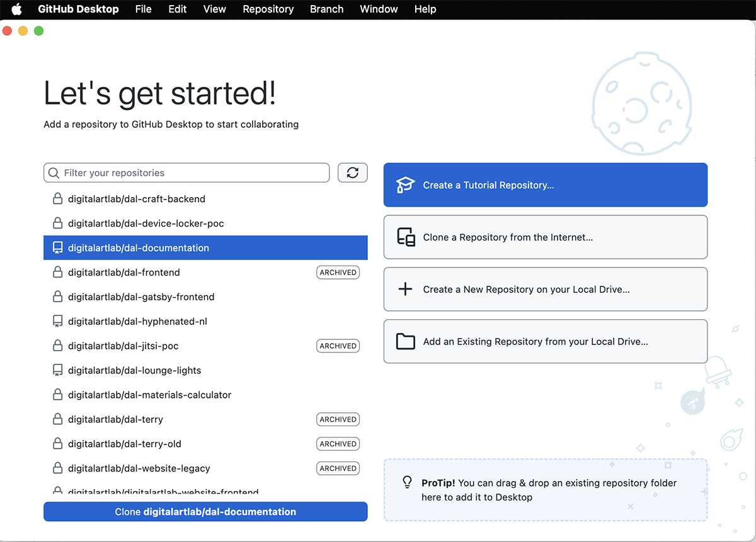Select digitalartlab/dal-documentation repository row
This screenshot has width=756, height=542.
point(205,248)
